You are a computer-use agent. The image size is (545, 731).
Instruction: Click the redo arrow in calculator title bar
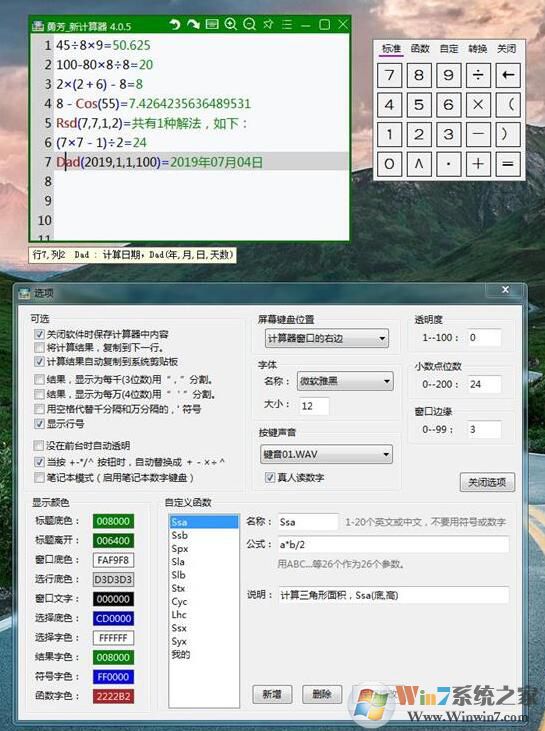(x=193, y=24)
